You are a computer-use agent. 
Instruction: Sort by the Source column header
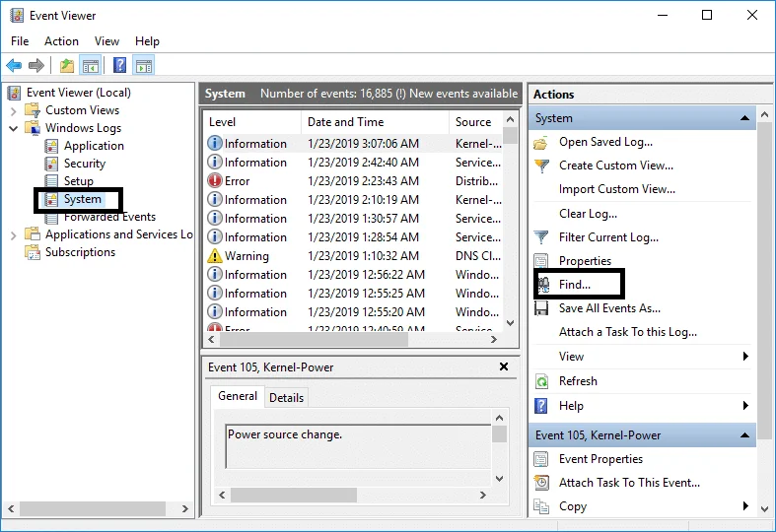[475, 122]
